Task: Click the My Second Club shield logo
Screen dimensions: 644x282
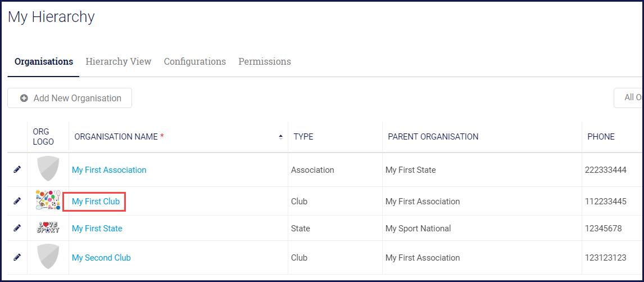Action: (x=48, y=257)
